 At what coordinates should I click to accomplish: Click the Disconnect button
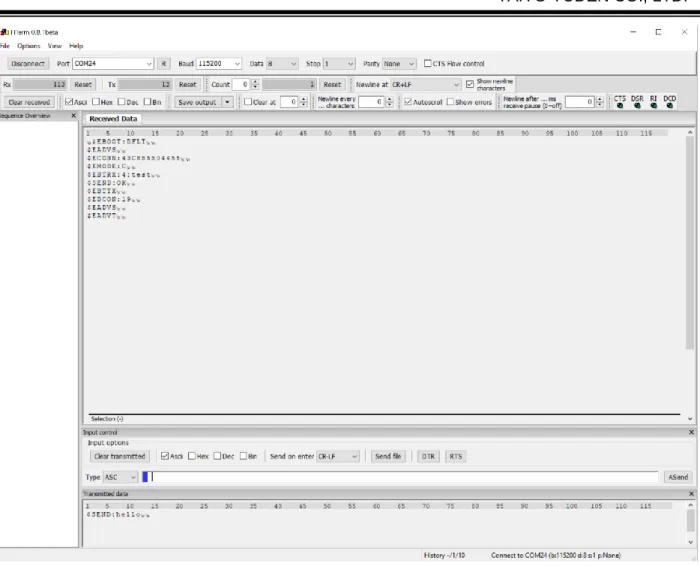[28, 64]
